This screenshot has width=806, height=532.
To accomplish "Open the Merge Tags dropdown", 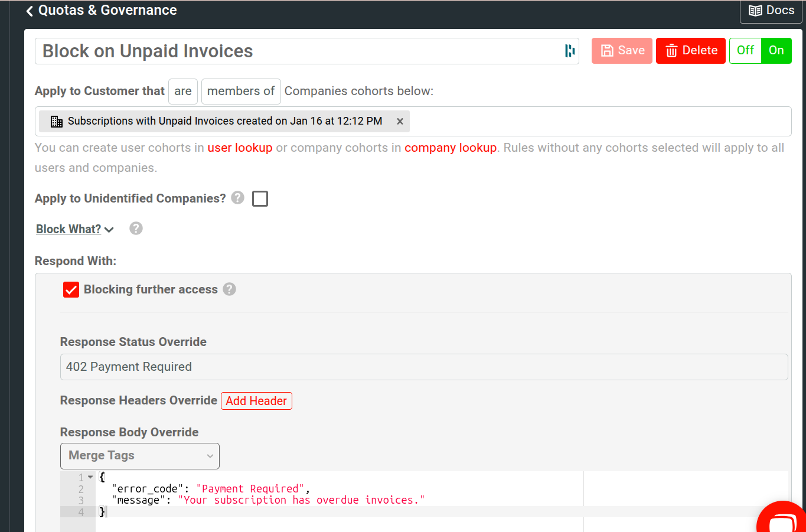I will pos(139,456).
